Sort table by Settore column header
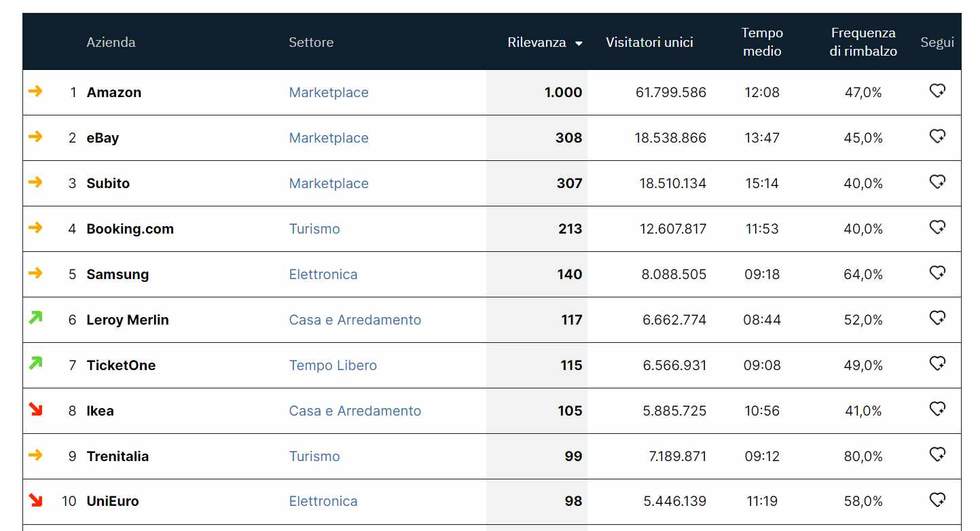Image resolution: width=980 pixels, height=531 pixels. pyautogui.click(x=311, y=42)
